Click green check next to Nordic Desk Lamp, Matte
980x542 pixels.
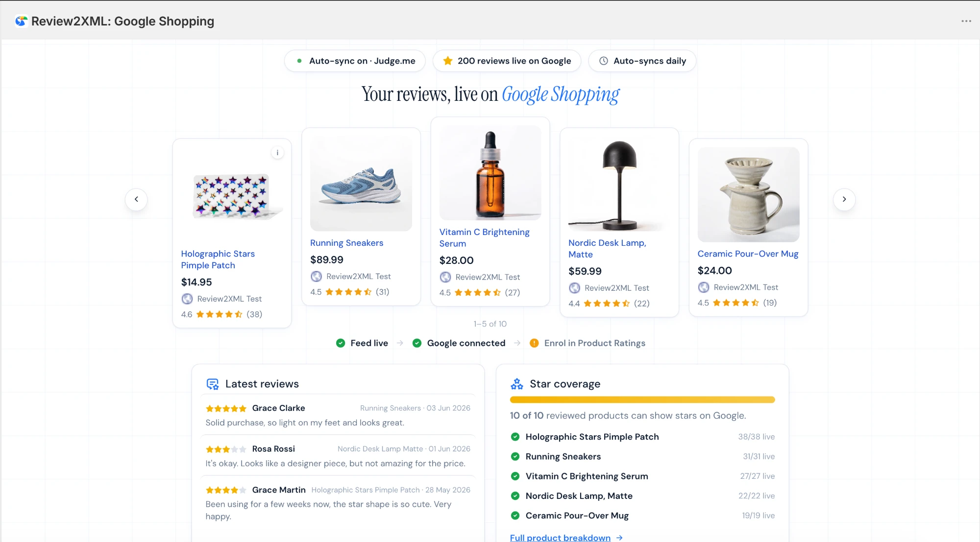tap(515, 496)
